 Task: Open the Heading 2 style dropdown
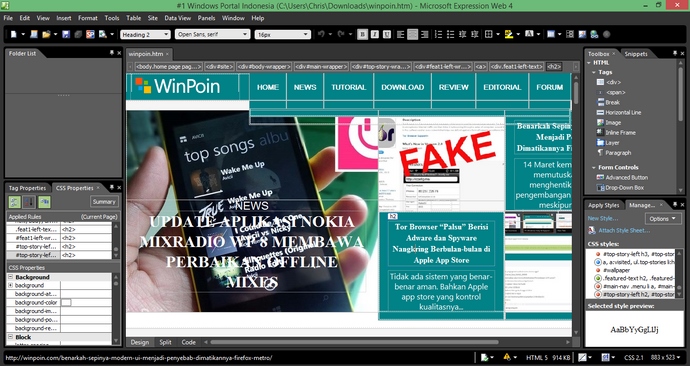pos(166,34)
